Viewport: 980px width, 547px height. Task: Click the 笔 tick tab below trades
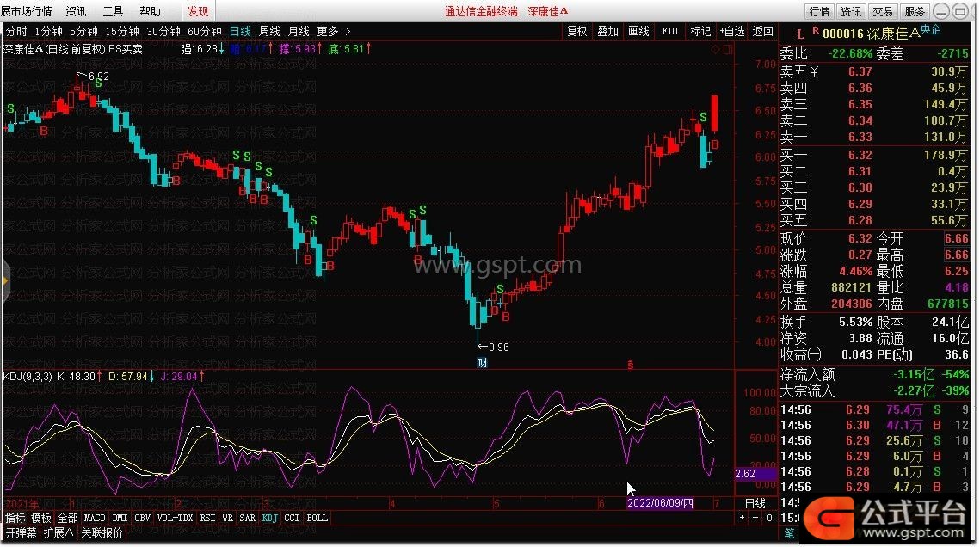point(789,532)
